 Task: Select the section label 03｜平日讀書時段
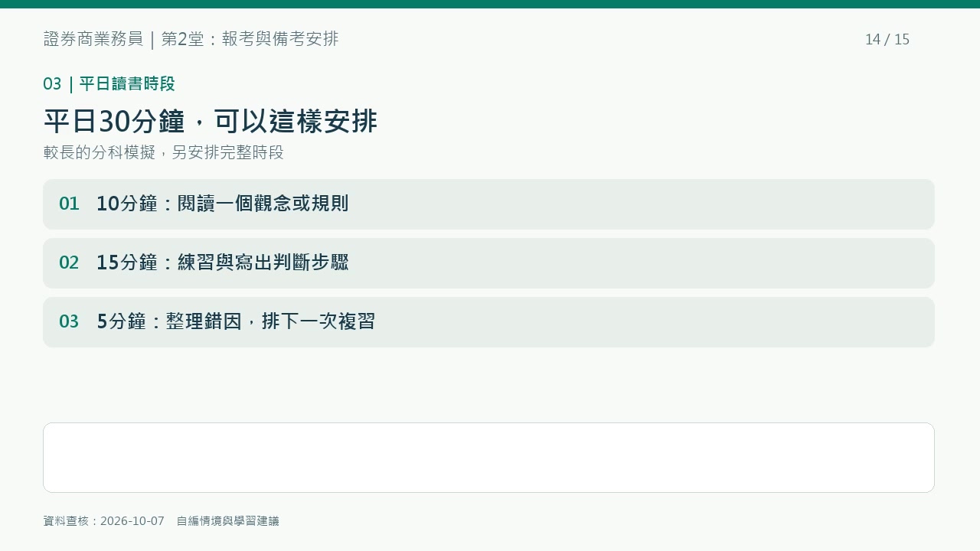pyautogui.click(x=109, y=84)
